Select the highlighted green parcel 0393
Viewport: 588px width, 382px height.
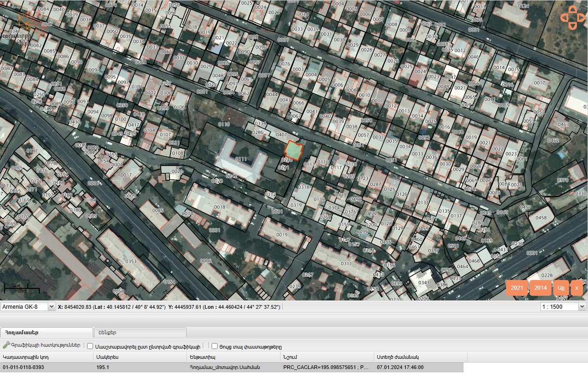pos(294,150)
